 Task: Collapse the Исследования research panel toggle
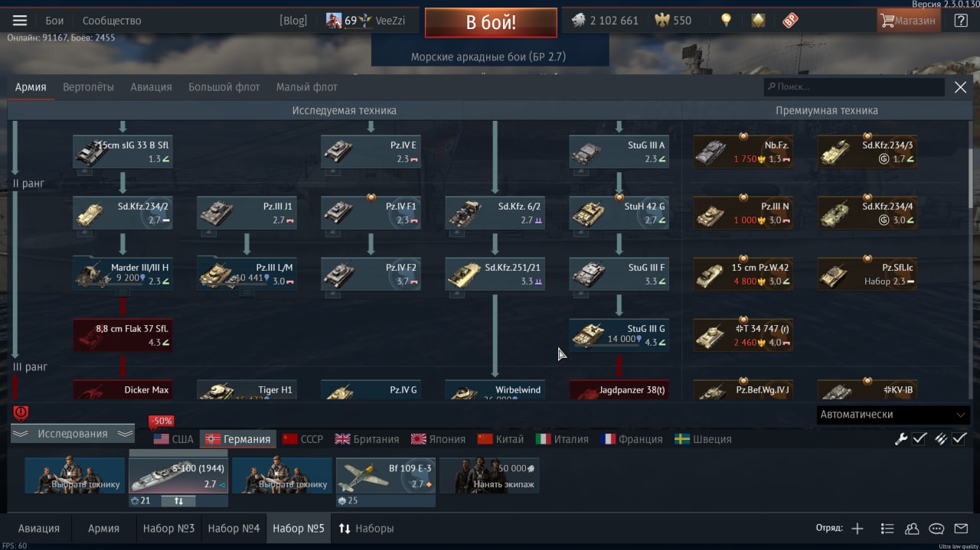(73, 434)
